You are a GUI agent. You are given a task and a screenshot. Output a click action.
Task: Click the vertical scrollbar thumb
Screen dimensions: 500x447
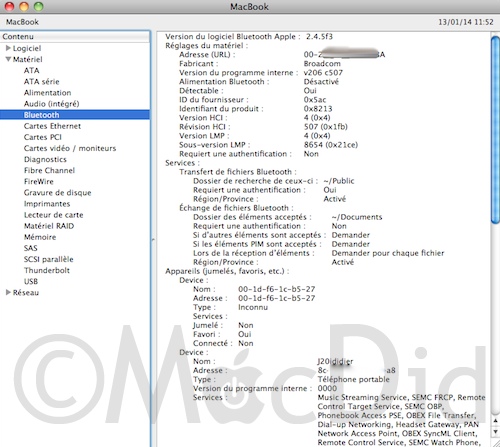click(495, 129)
